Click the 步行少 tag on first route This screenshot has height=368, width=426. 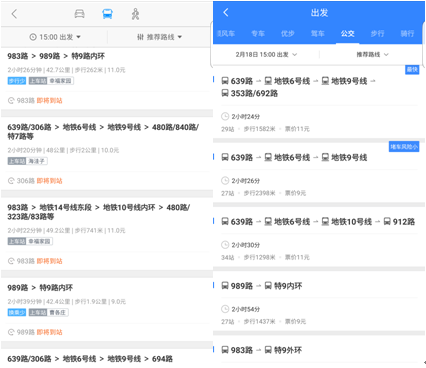pyautogui.click(x=17, y=81)
